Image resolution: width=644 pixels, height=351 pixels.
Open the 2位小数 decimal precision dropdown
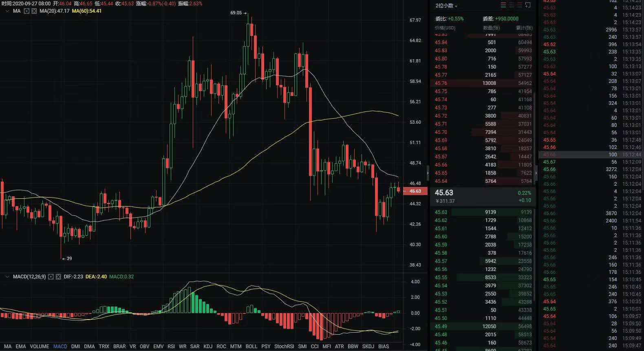pyautogui.click(x=446, y=6)
